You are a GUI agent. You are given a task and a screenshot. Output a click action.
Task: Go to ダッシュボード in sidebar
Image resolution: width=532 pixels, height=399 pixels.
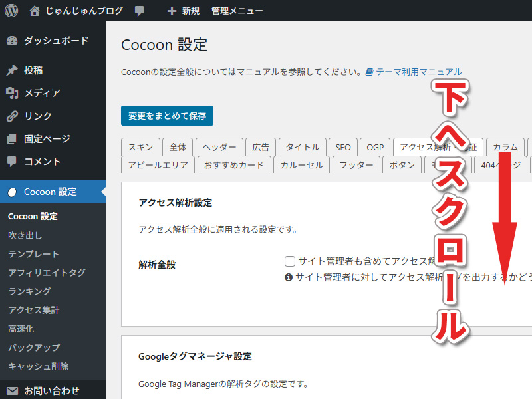pos(53,41)
